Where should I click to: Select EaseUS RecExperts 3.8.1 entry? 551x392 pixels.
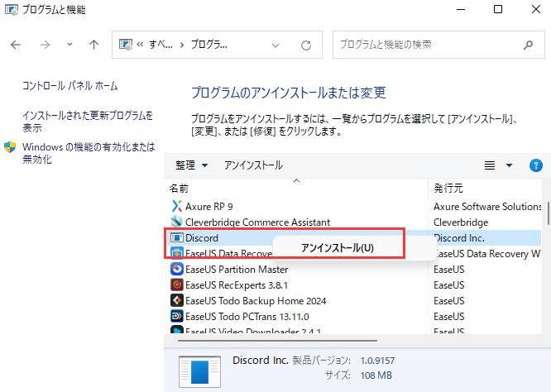[237, 285]
